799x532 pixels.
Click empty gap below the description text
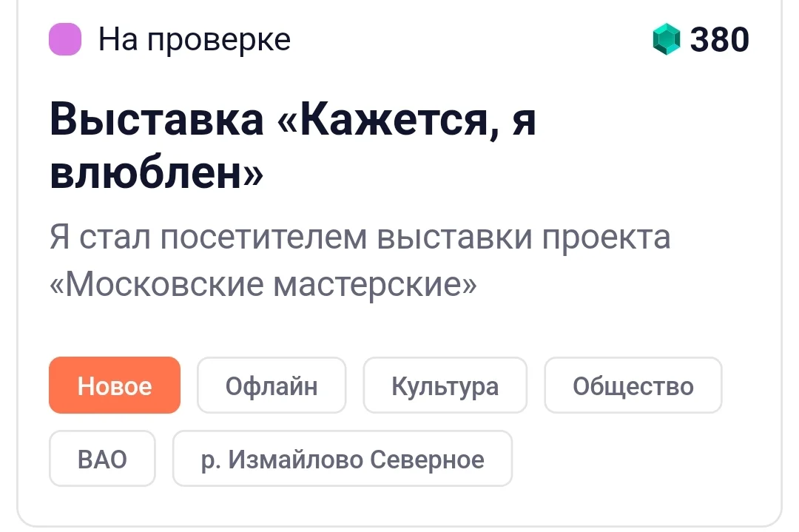coord(399,329)
